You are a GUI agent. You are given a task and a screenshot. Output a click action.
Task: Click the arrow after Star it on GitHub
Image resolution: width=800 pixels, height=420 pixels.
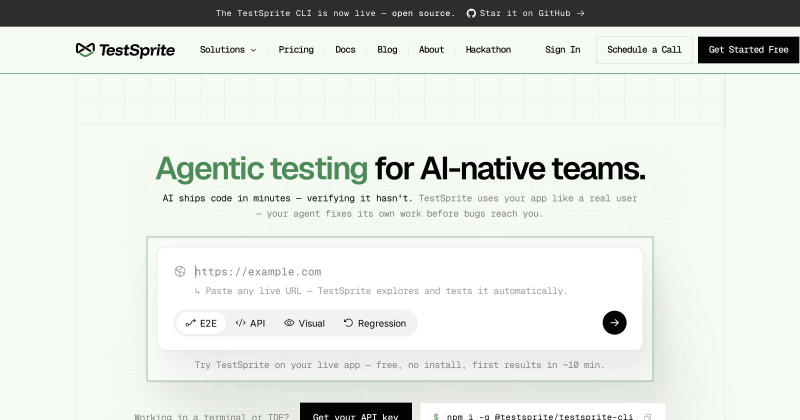point(581,13)
